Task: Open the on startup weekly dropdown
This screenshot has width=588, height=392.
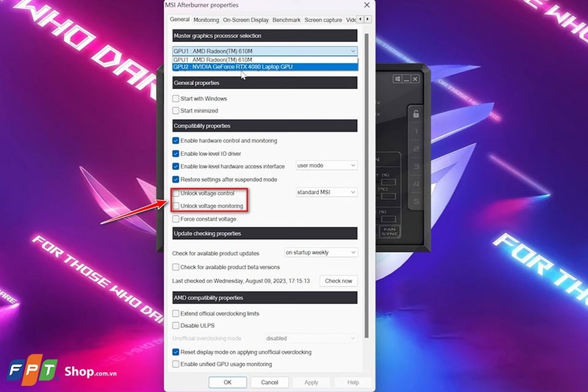Action: [x=321, y=252]
